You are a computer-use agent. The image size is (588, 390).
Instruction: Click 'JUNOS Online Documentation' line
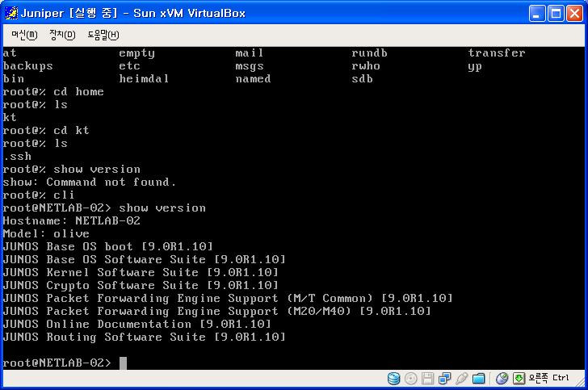[136, 324]
